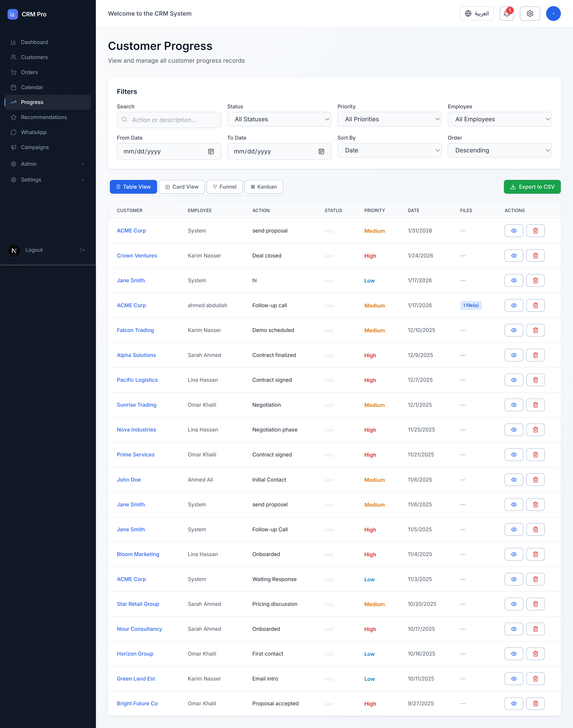Viewport: 573px width, 728px height.
Task: View the John Doe record
Action: [514, 480]
